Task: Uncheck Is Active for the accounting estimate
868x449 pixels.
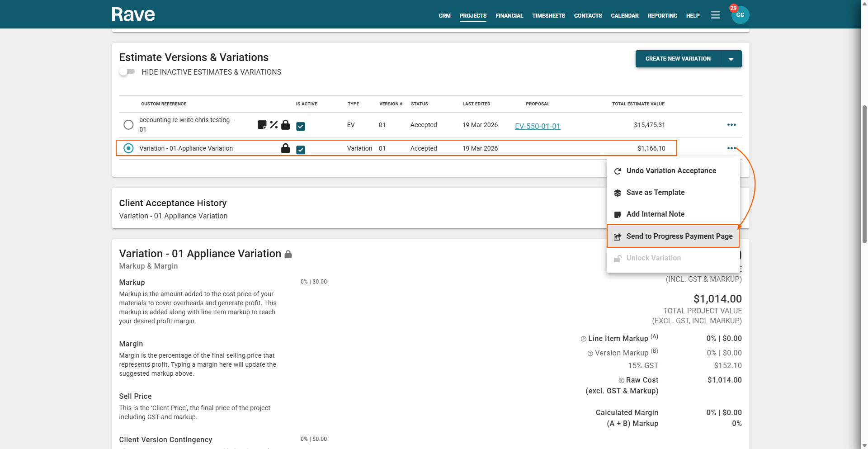Action: (x=301, y=126)
